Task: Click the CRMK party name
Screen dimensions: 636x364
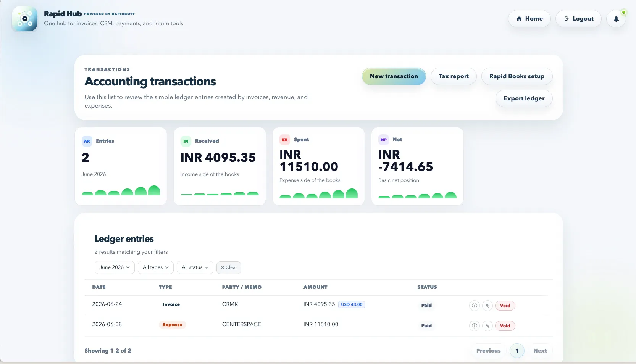Action: 230,304
